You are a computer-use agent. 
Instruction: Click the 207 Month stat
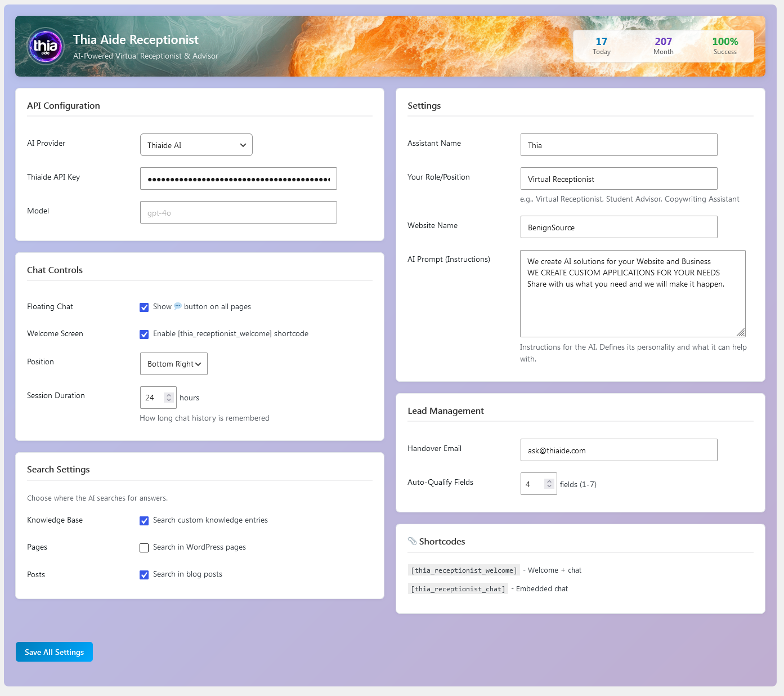point(664,46)
